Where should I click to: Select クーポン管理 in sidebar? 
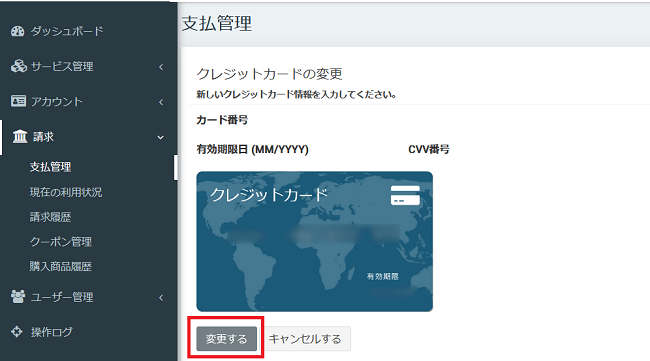(x=61, y=242)
